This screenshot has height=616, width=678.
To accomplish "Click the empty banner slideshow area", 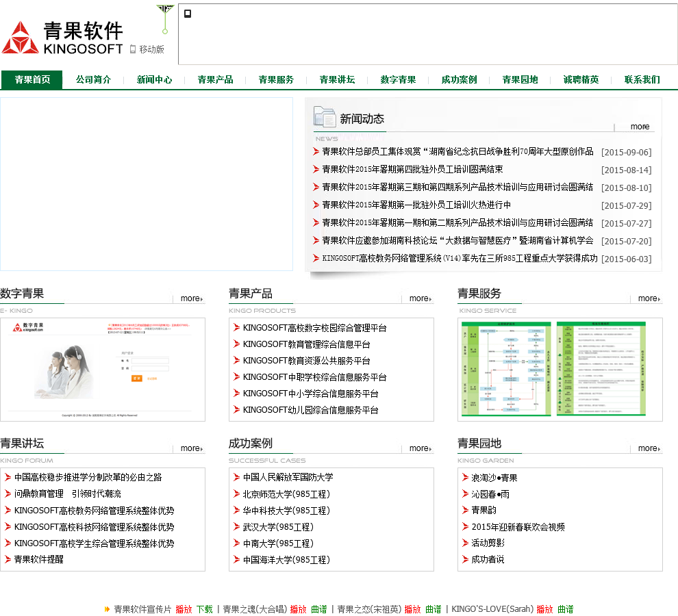I will pos(146,184).
